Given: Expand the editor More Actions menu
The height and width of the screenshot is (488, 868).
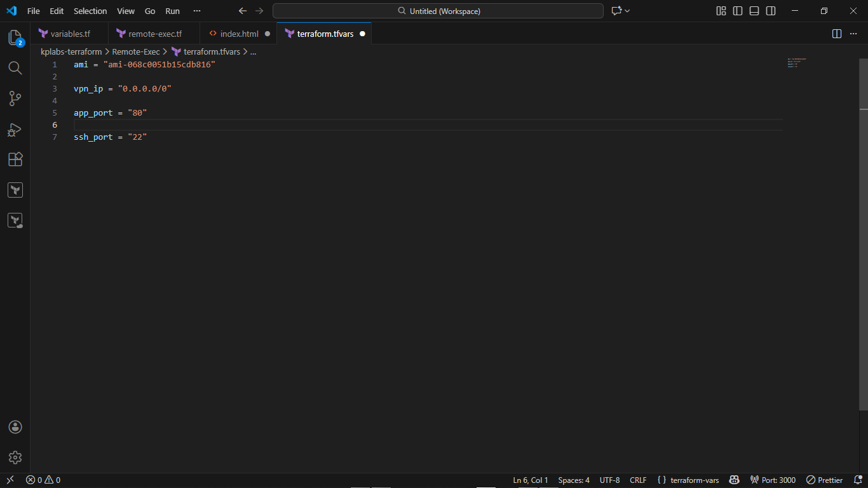Looking at the screenshot, I should pyautogui.click(x=853, y=34).
